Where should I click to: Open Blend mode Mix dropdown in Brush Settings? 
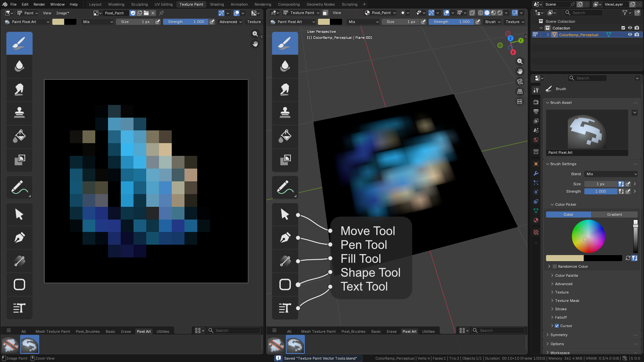[611, 174]
